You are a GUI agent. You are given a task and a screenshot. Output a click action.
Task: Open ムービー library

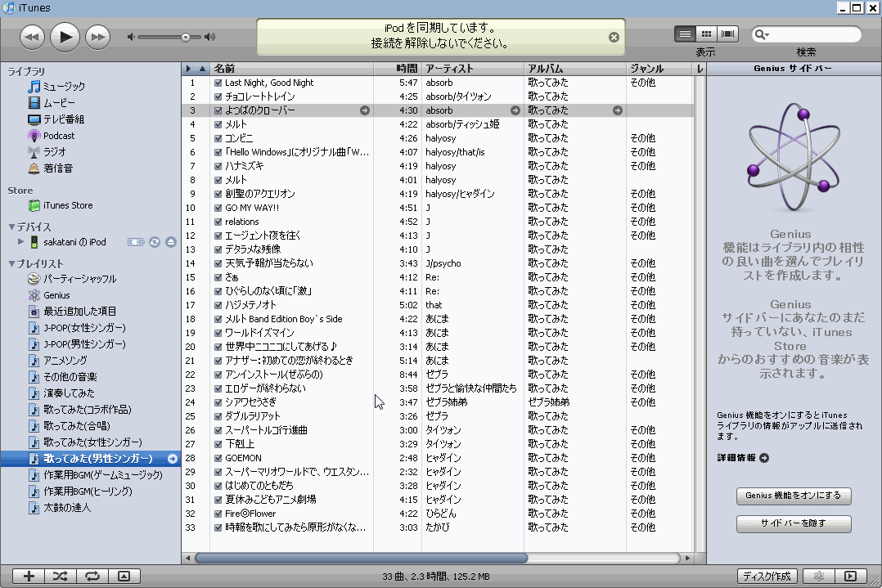pos(52,103)
